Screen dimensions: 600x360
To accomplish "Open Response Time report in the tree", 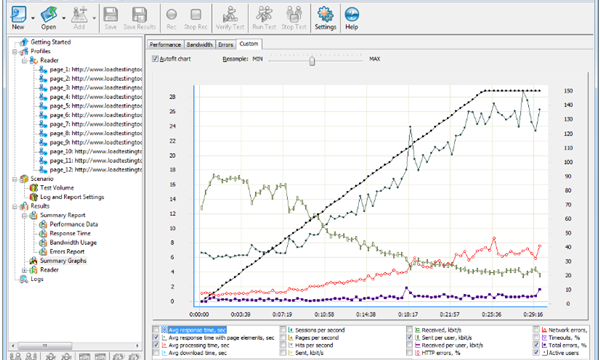I will pos(70,233).
